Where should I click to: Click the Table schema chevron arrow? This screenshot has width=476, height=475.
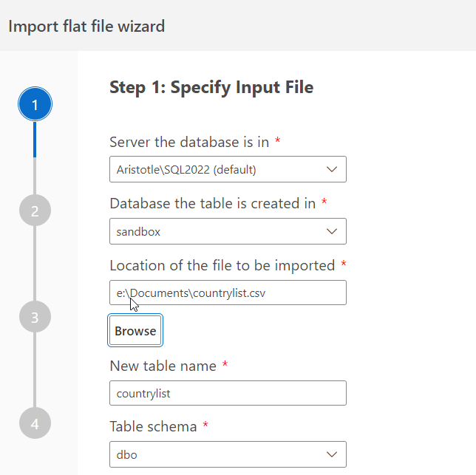[x=331, y=454]
